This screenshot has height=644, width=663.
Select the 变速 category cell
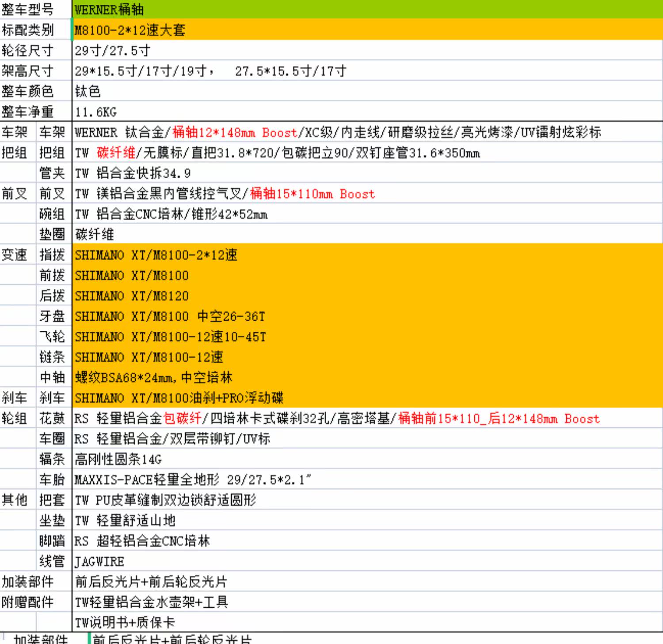pos(18,254)
